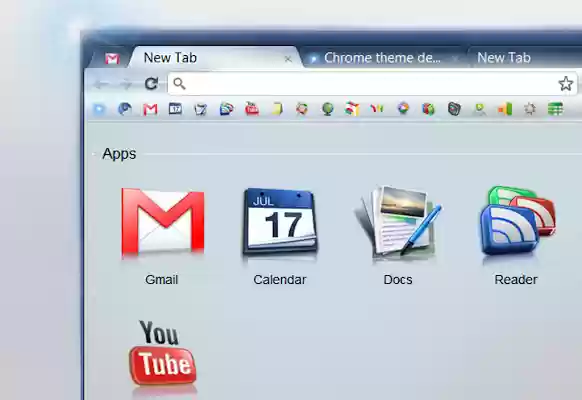This screenshot has width=582, height=400.
Task: Open the dark camera bookmark icon
Action: pos(454,109)
